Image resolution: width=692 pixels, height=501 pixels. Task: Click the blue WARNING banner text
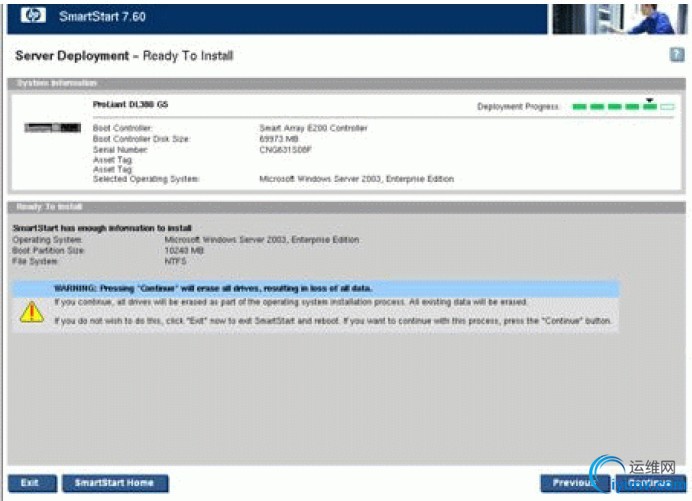coord(213,288)
